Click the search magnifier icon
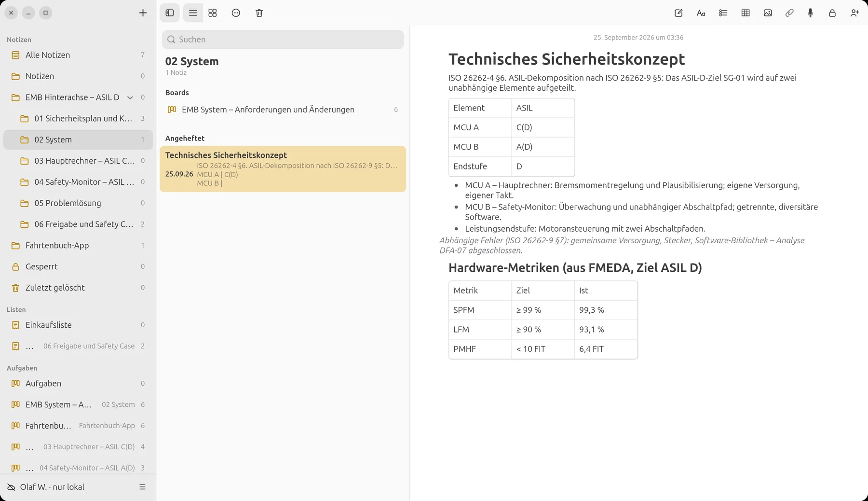This screenshot has width=868, height=501. coord(171,40)
